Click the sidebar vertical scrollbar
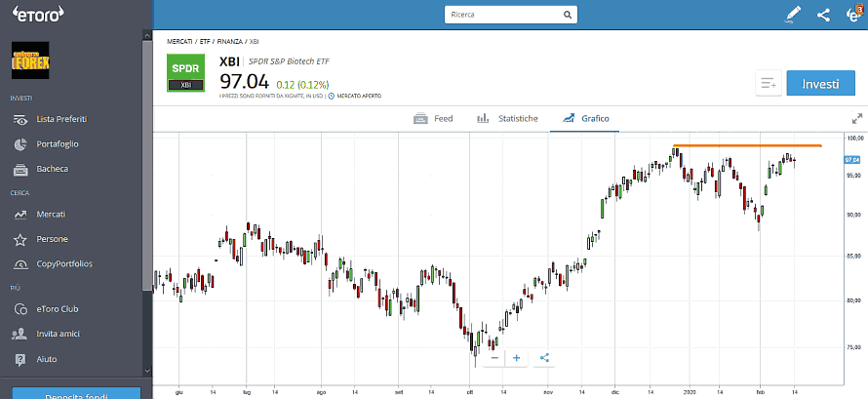Screen dimensions: 868x399 (147, 195)
